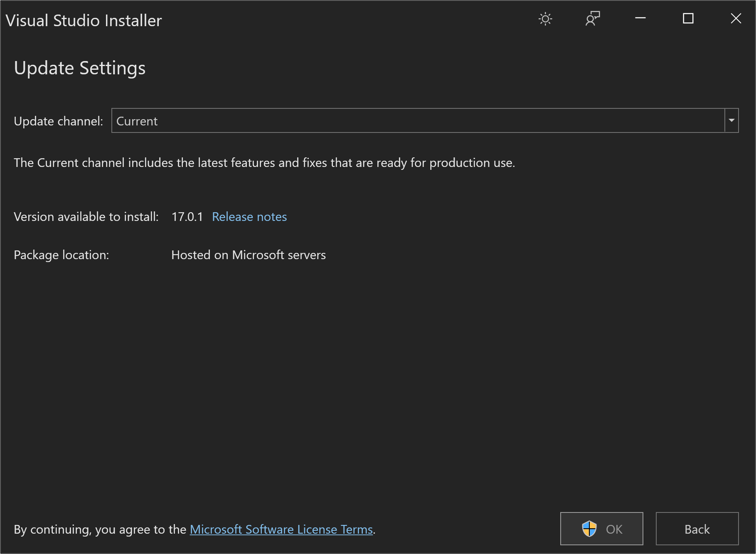Click the "Update channel:" label
The width and height of the screenshot is (756, 554).
[58, 121]
